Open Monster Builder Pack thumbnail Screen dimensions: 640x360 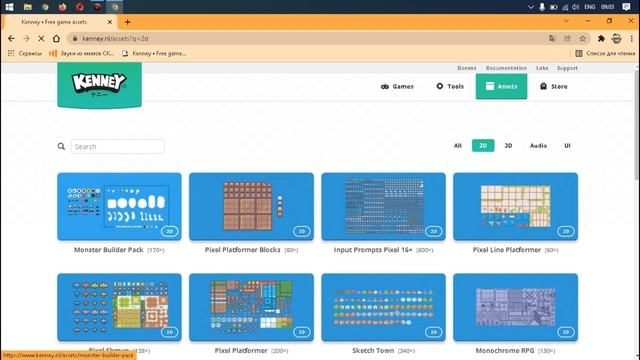(x=120, y=206)
